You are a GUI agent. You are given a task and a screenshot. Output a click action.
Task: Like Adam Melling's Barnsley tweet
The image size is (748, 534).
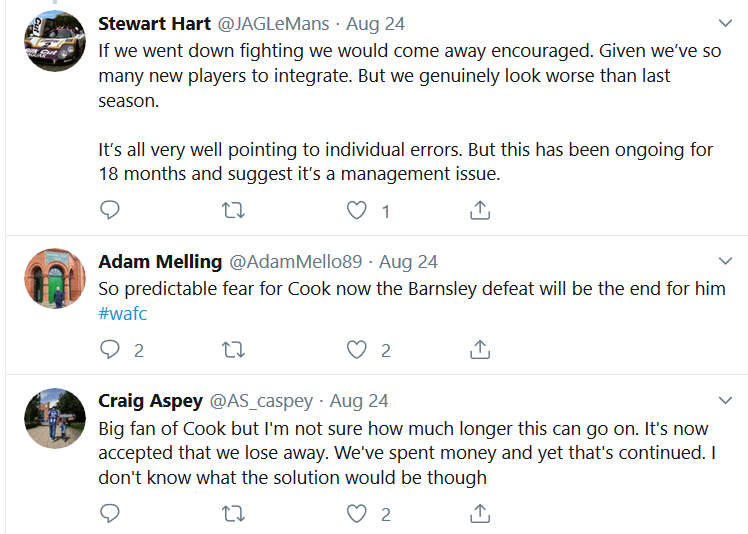point(357,349)
